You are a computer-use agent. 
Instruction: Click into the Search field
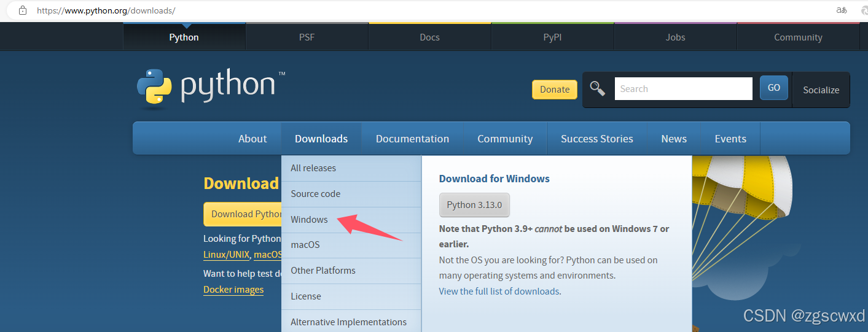coord(683,88)
